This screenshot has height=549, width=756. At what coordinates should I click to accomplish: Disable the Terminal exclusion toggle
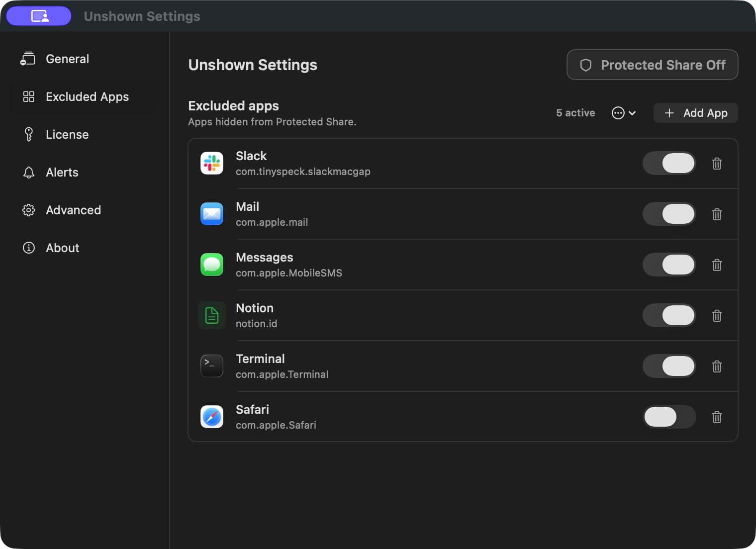(669, 366)
